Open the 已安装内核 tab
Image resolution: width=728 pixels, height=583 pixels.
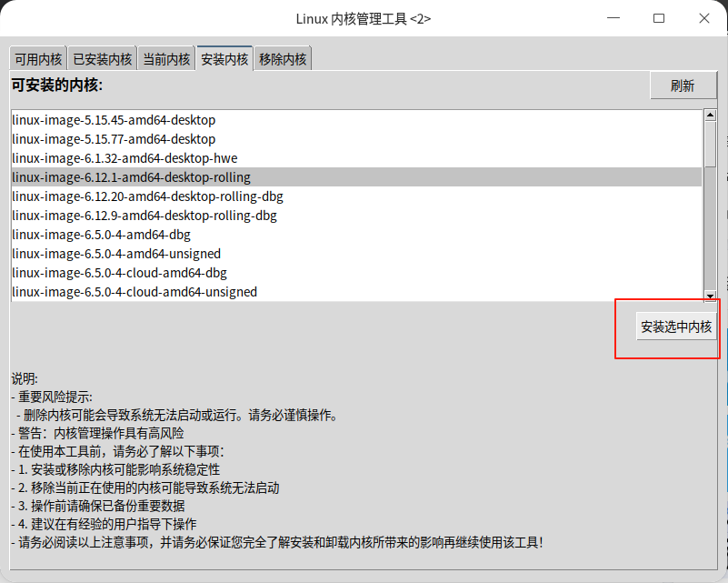click(103, 59)
